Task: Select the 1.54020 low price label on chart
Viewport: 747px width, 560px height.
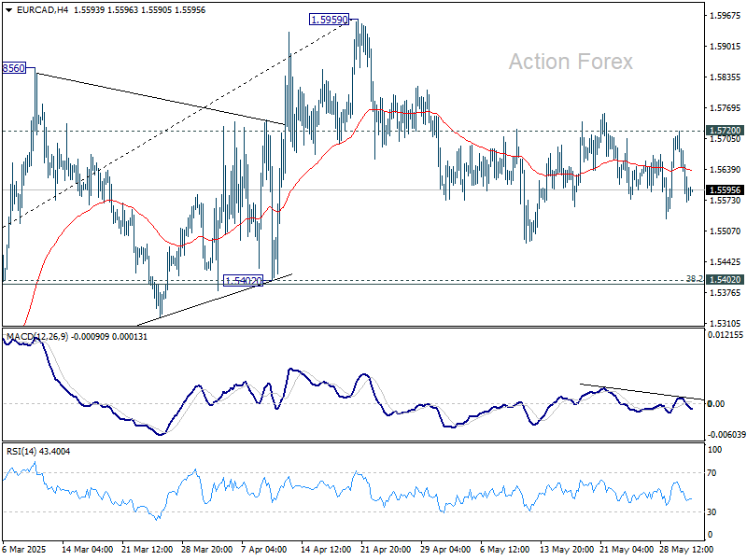Action: point(243,281)
